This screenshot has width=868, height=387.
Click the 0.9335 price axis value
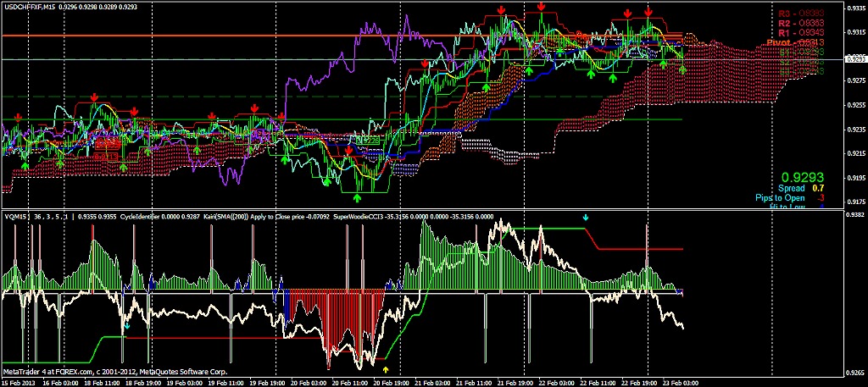point(856,8)
